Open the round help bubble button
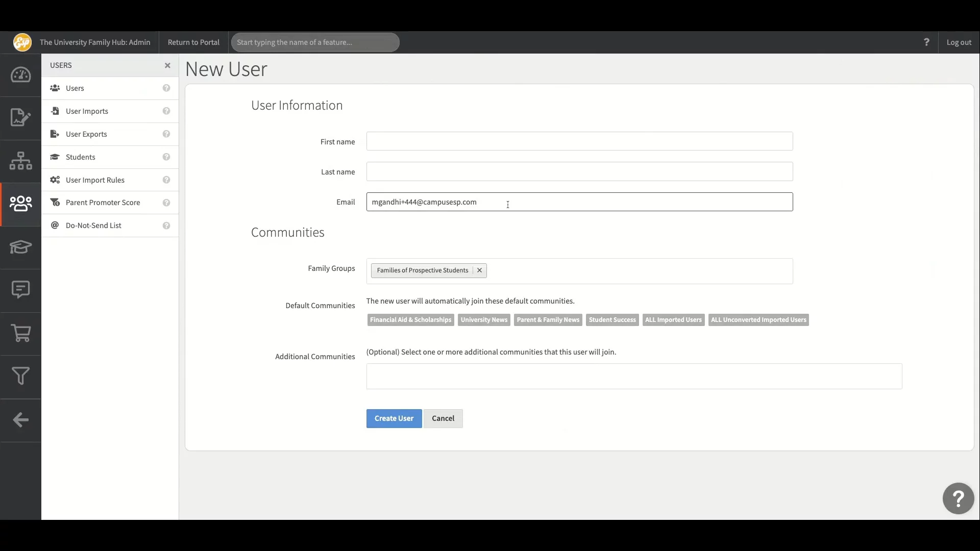The width and height of the screenshot is (980, 551). (x=958, y=498)
